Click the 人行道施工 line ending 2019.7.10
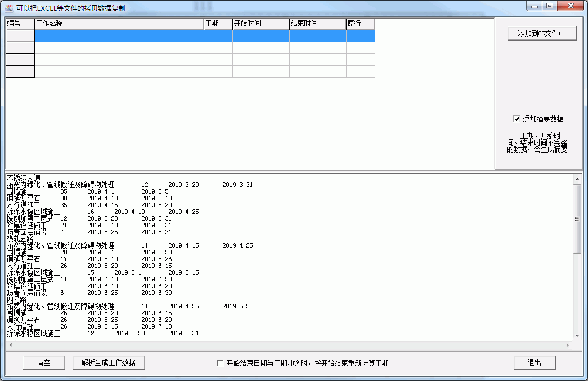 click(x=89, y=326)
